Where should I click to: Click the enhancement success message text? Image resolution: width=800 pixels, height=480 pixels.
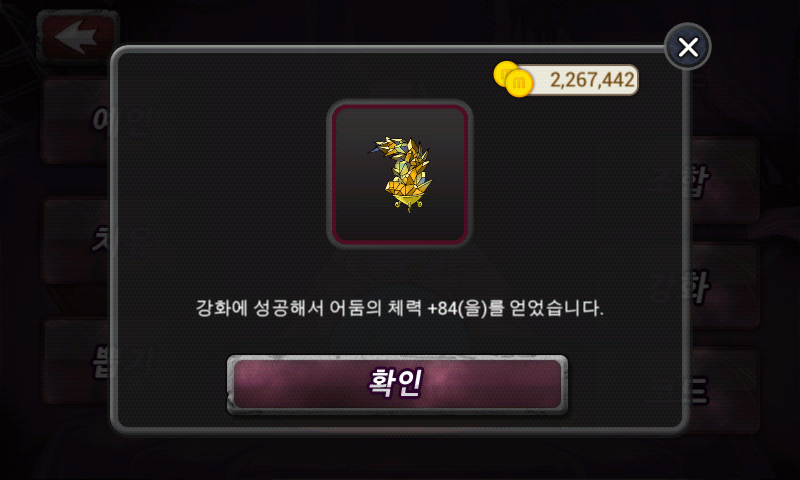[399, 308]
